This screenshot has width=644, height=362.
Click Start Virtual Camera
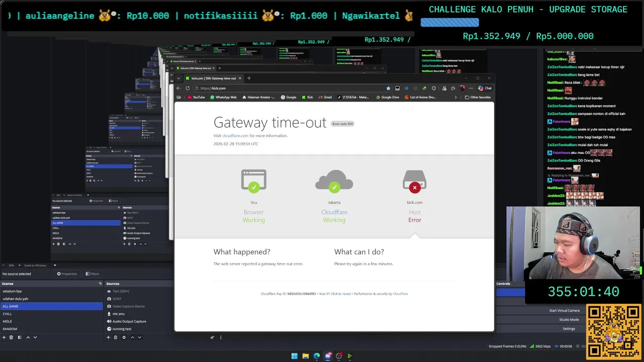pos(564,311)
